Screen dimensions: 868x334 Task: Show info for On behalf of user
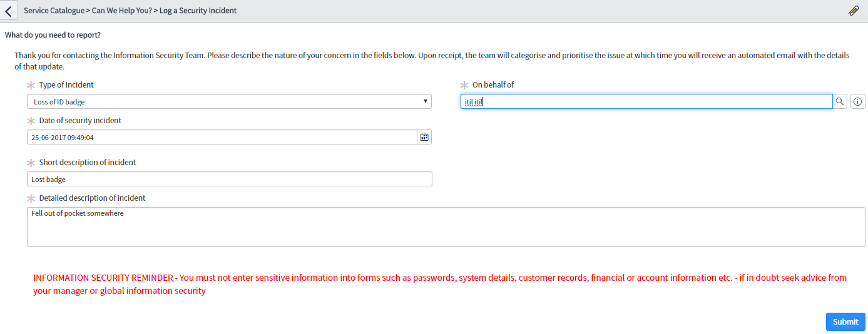(857, 101)
